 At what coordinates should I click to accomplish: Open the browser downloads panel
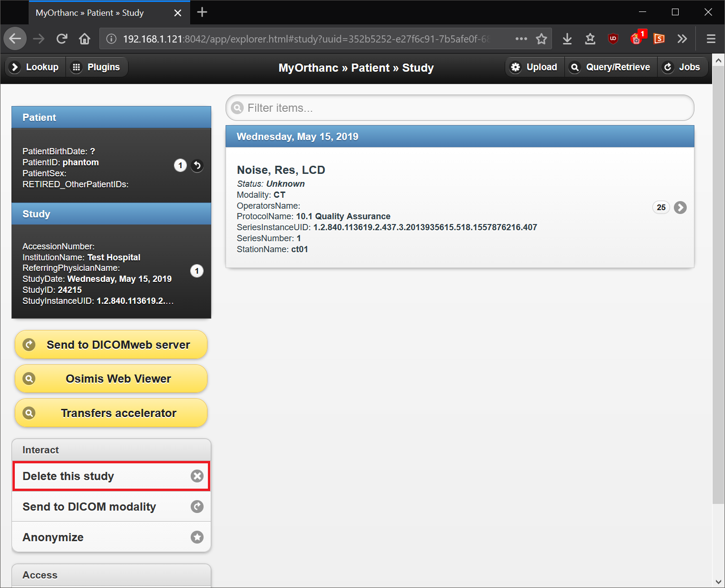(x=567, y=39)
